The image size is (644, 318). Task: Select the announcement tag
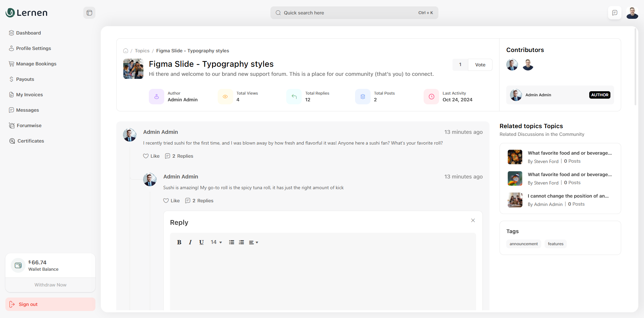click(x=523, y=244)
